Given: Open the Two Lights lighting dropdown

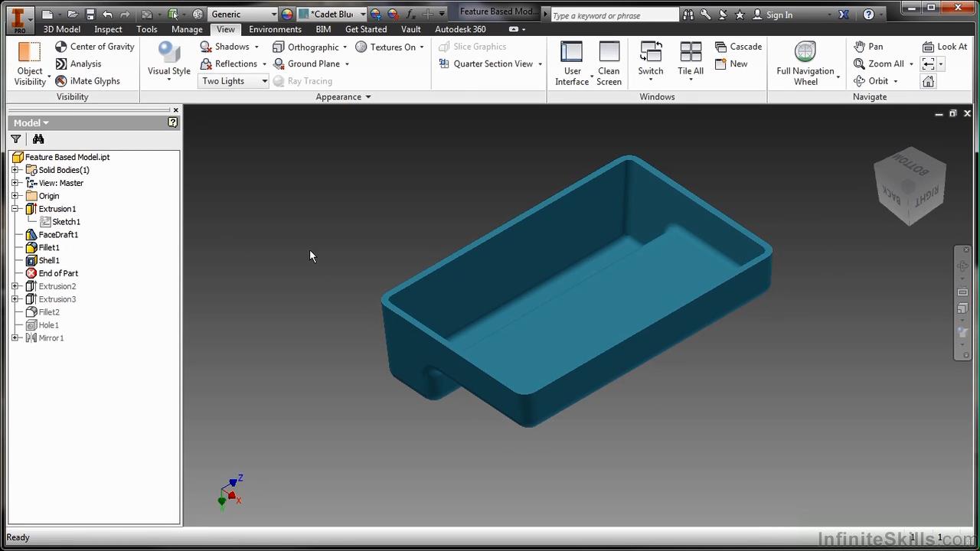Looking at the screenshot, I should (234, 81).
